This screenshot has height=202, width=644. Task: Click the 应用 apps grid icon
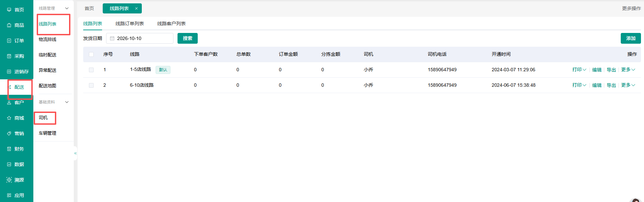click(9, 195)
